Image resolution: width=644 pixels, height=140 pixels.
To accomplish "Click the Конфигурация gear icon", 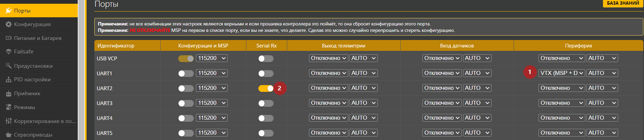I will tap(8, 24).
